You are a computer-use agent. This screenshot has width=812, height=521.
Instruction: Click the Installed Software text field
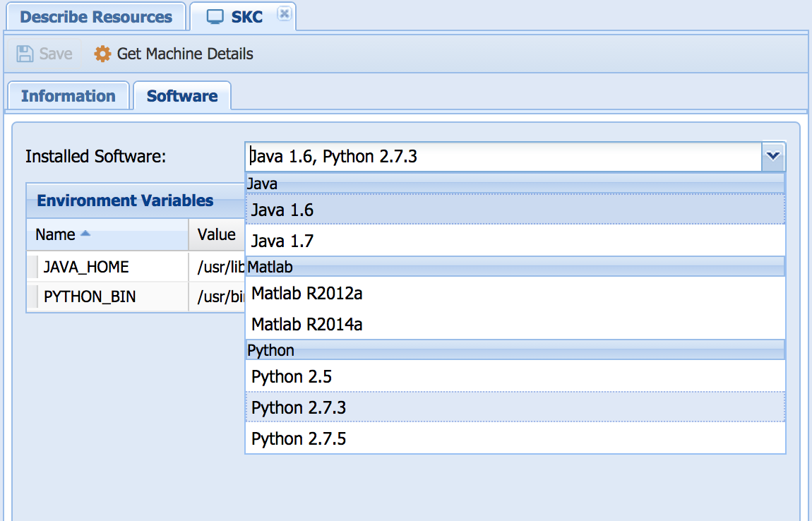[x=503, y=156]
